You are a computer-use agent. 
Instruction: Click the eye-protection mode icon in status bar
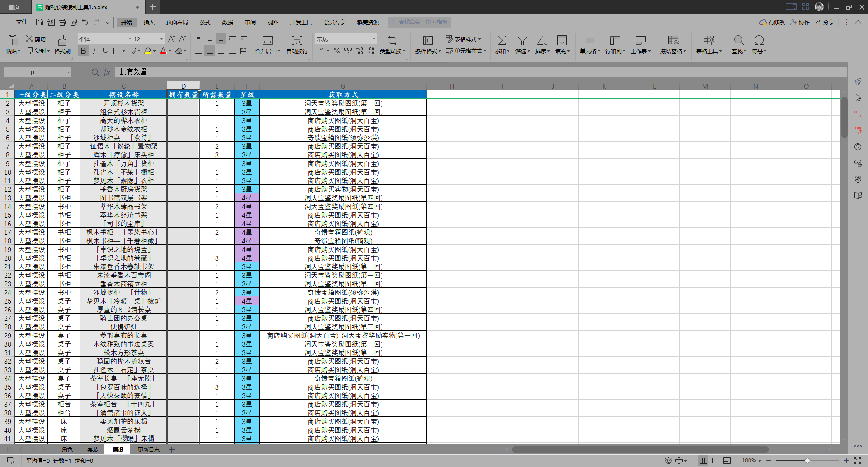pos(668,461)
